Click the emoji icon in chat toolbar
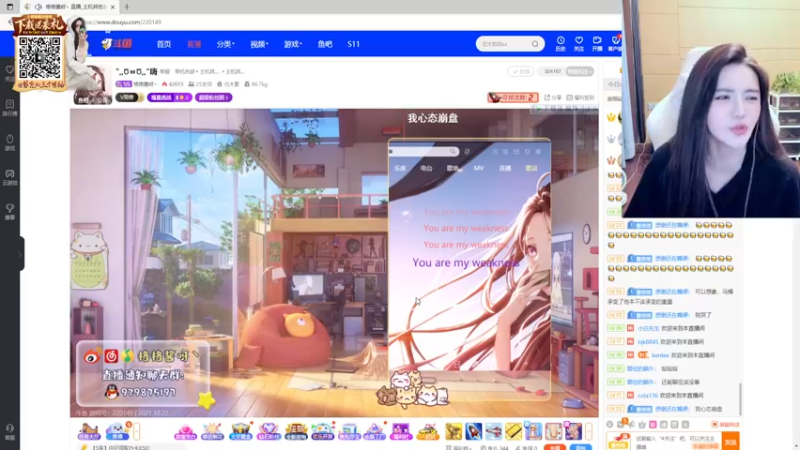Viewport: 800px width, 450px height. click(610, 424)
